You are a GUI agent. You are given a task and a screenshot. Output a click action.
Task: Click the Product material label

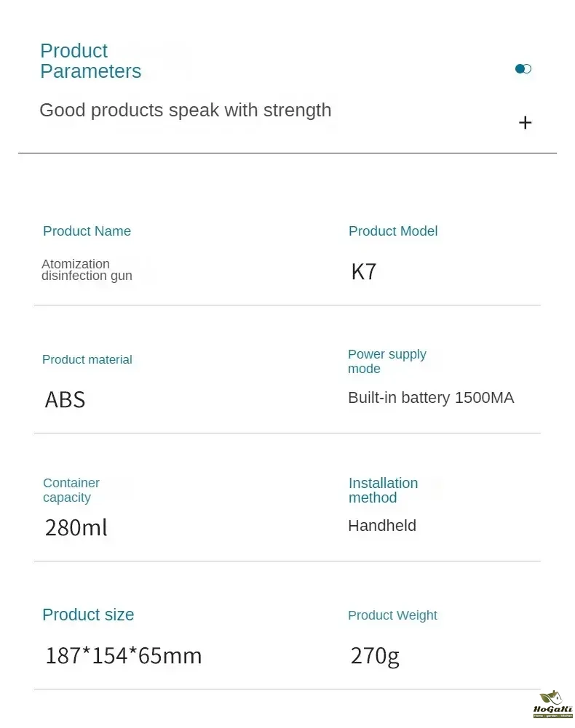point(87,359)
